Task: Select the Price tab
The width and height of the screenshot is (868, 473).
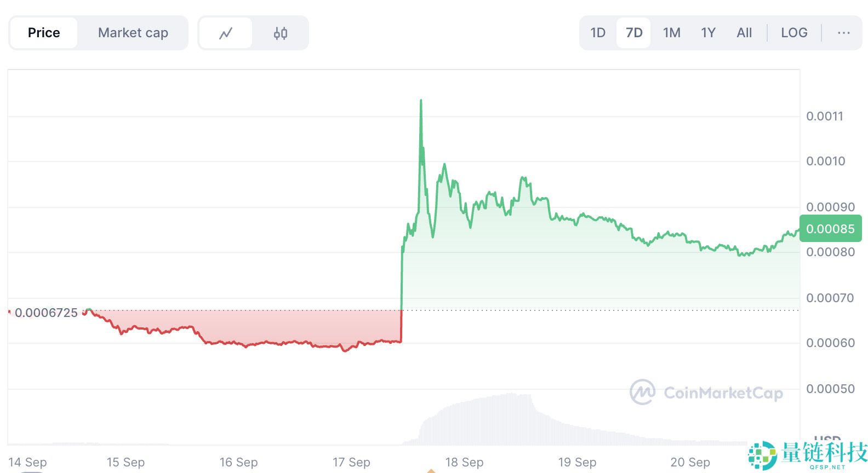Action: pyautogui.click(x=44, y=33)
